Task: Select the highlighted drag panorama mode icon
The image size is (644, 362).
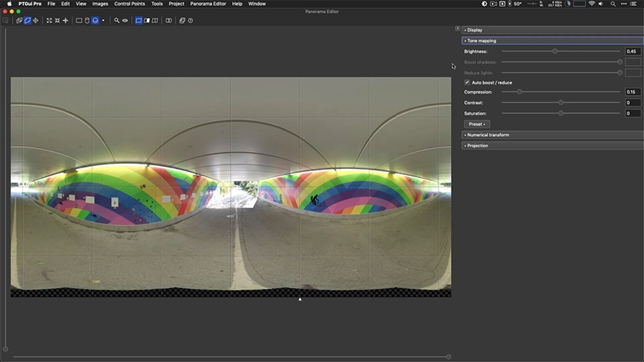Action: point(28,20)
